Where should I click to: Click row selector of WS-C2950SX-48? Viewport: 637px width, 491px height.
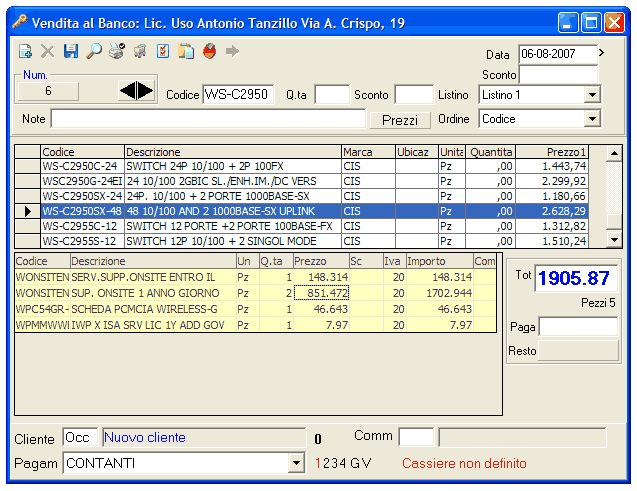(27, 211)
